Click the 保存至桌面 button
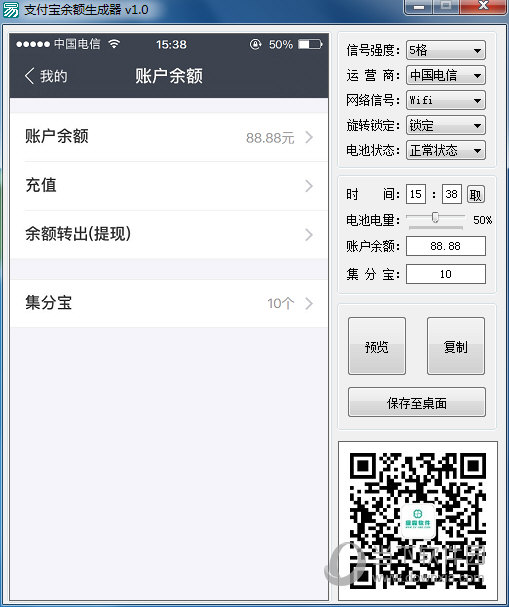This screenshot has height=607, width=509. pos(417,402)
